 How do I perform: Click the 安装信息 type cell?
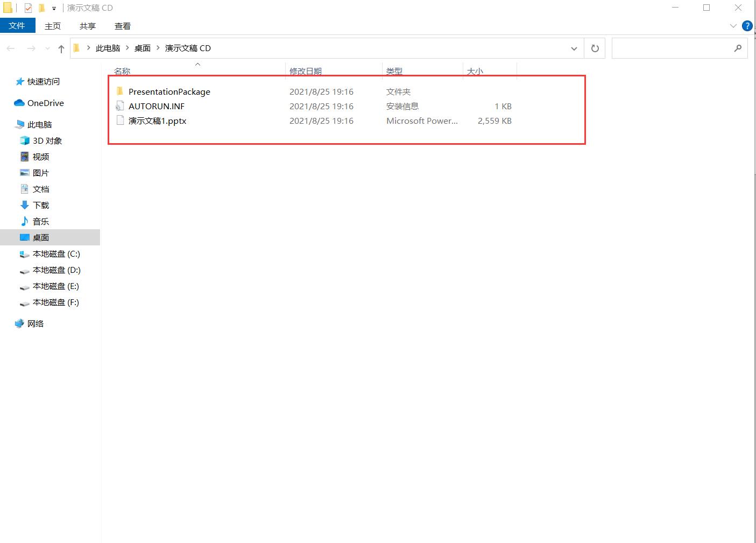tap(402, 106)
